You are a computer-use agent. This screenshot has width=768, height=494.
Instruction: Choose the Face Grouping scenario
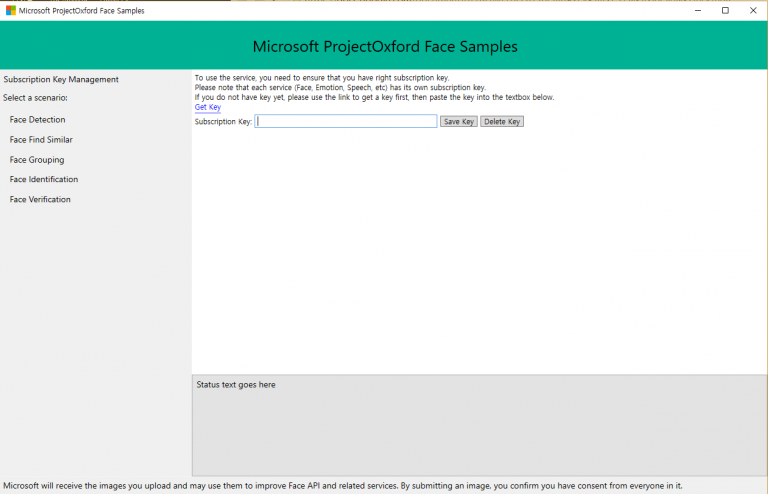tap(37, 160)
